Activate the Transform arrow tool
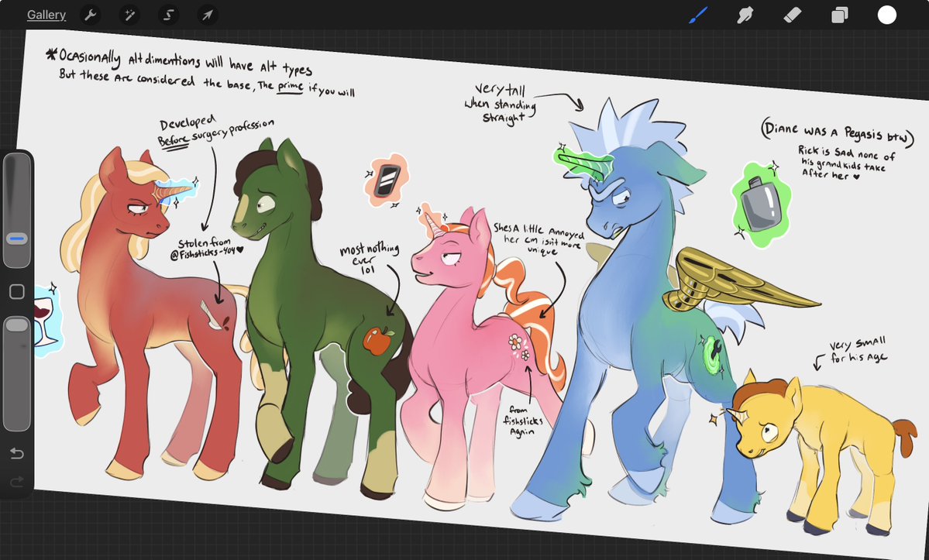Screen dimensions: 929x560 point(208,15)
